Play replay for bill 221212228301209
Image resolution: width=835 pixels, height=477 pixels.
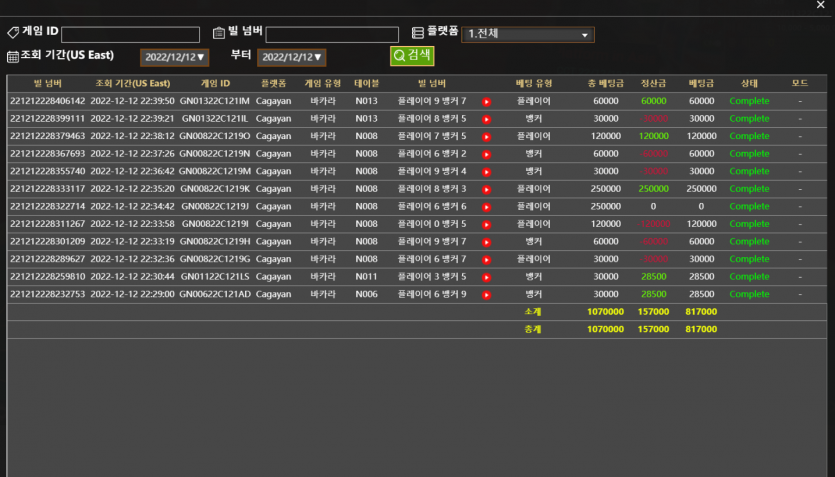click(x=486, y=242)
